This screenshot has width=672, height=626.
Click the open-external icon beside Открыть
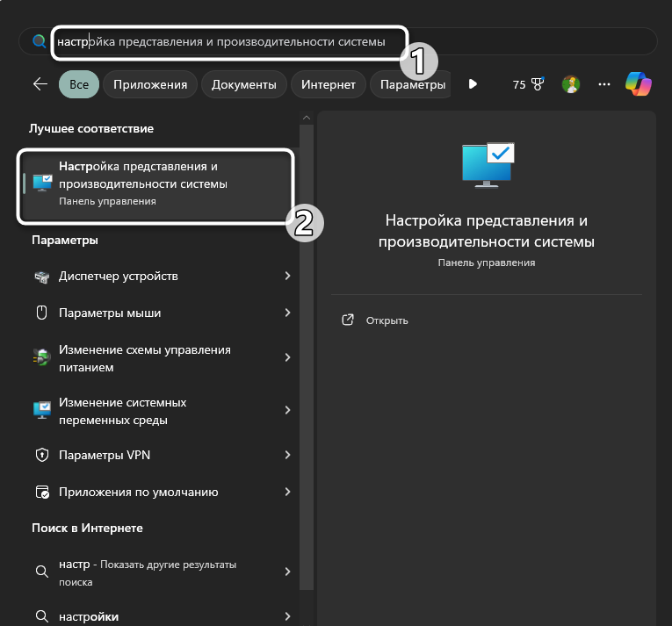click(348, 320)
